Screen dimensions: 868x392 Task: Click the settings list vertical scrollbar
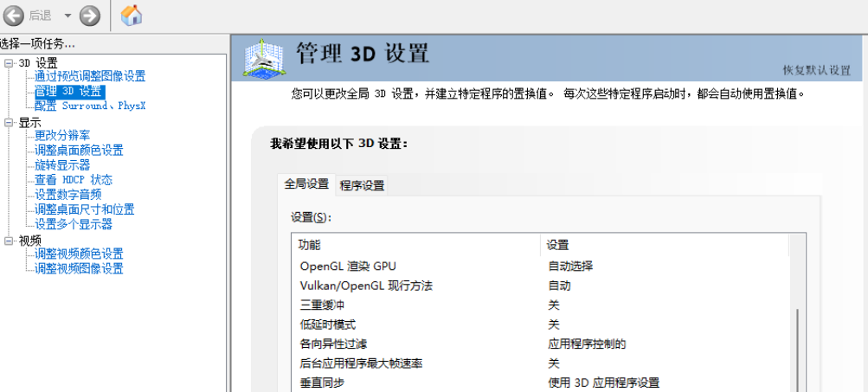[797, 346]
